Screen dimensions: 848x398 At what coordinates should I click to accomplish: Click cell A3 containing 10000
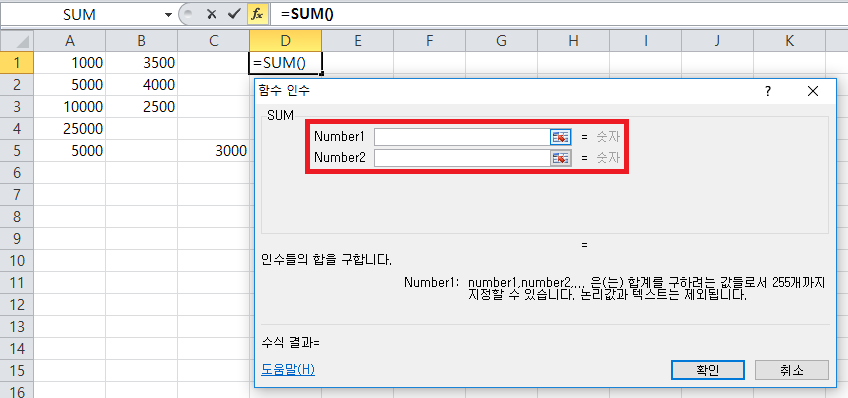point(70,107)
